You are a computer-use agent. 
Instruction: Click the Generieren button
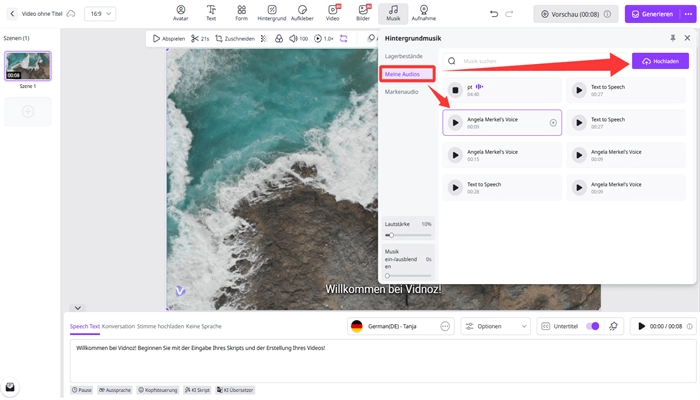[653, 14]
